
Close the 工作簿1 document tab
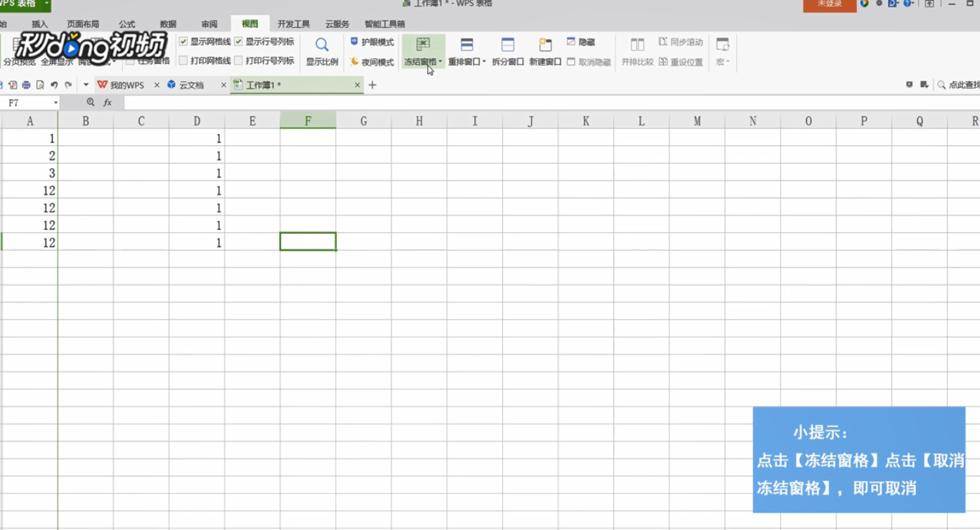pyautogui.click(x=357, y=85)
